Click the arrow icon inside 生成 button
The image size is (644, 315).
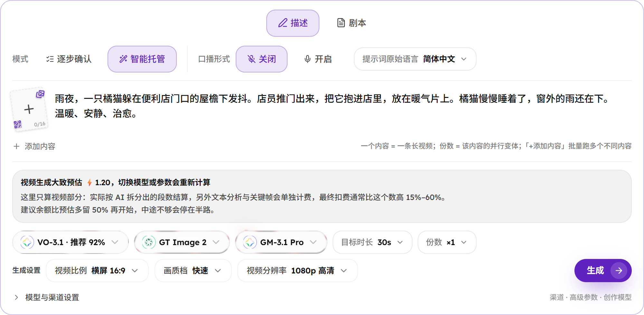[619, 271]
